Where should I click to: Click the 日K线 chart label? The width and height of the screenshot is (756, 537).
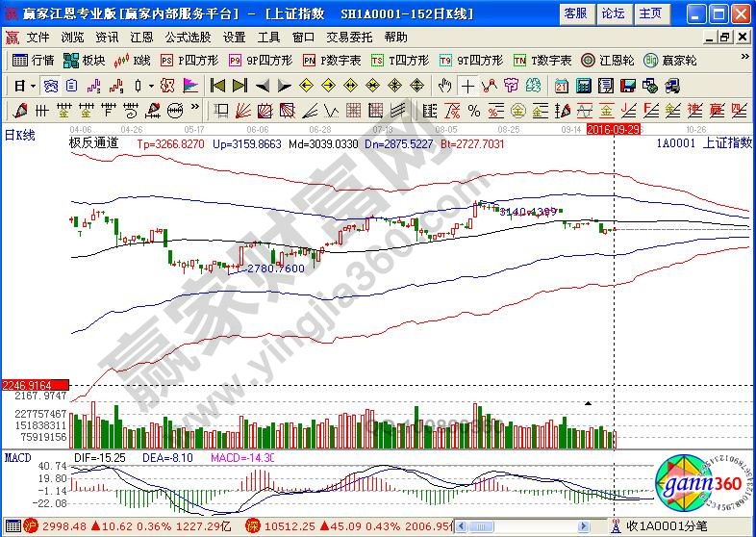[x=20, y=135]
